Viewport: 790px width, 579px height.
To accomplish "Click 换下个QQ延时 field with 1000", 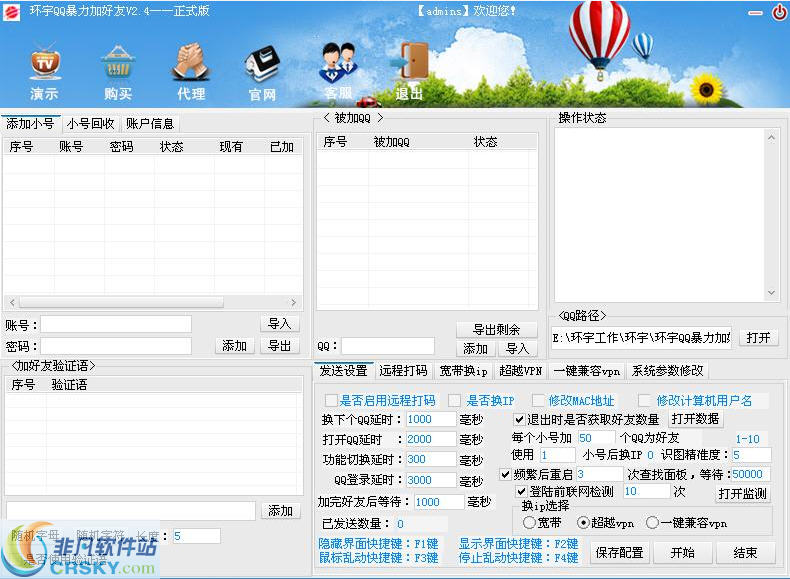I will pyautogui.click(x=431, y=419).
